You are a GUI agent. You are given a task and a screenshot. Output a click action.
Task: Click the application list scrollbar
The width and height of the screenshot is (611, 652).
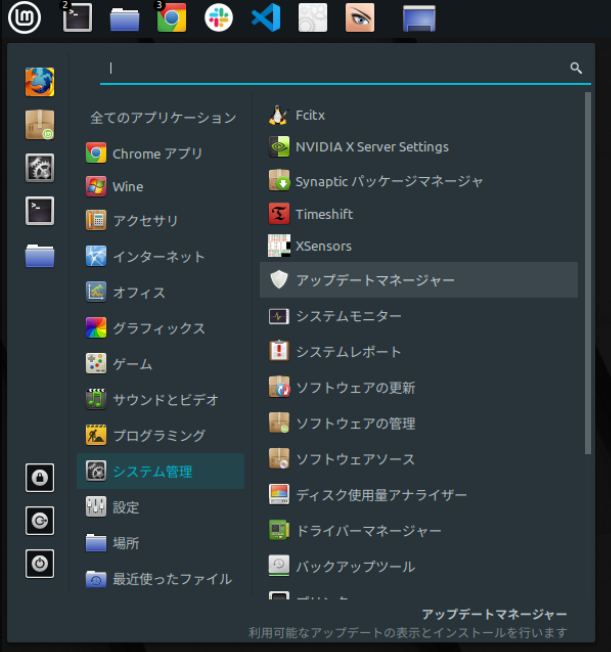[588, 273]
